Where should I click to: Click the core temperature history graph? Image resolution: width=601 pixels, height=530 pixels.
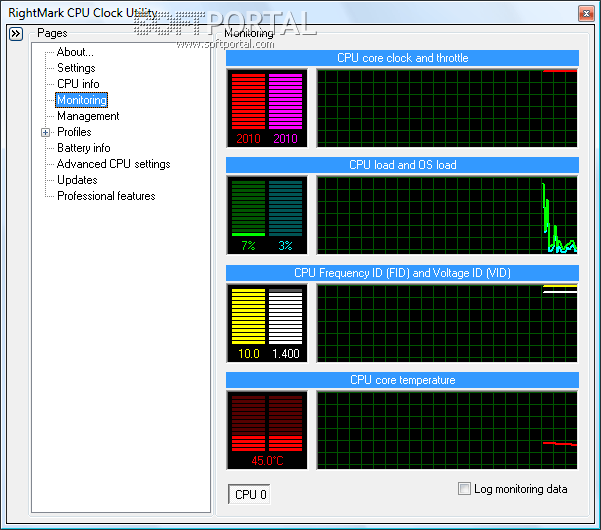pyautogui.click(x=447, y=430)
